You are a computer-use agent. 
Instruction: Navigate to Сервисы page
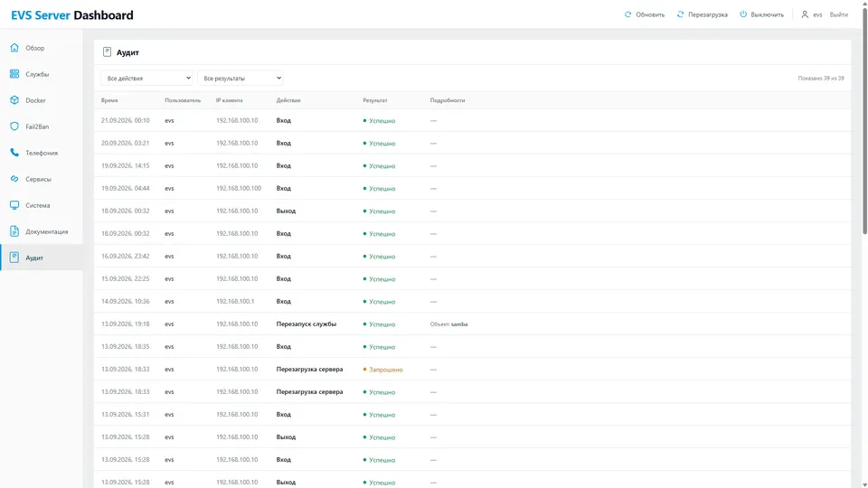coord(42,179)
